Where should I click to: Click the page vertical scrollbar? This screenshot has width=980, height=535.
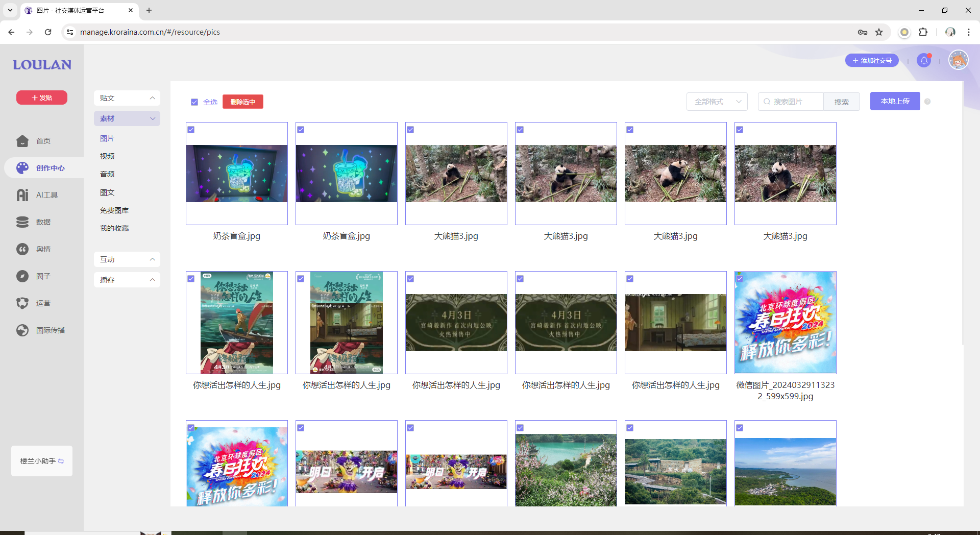click(x=962, y=214)
